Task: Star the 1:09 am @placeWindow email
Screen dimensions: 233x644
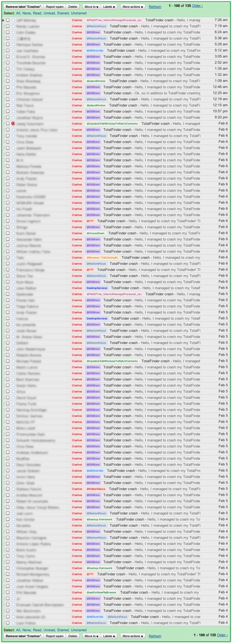Action: (x=13, y=81)
